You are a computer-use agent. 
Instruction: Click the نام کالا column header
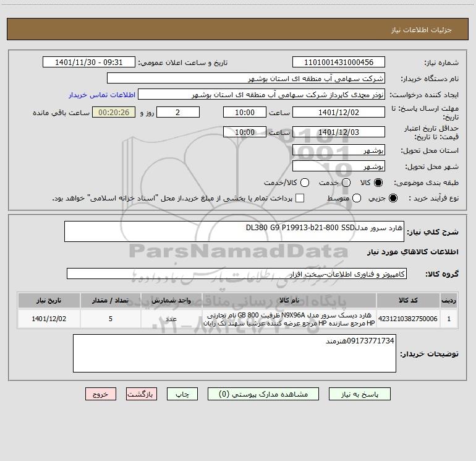pos(289,301)
